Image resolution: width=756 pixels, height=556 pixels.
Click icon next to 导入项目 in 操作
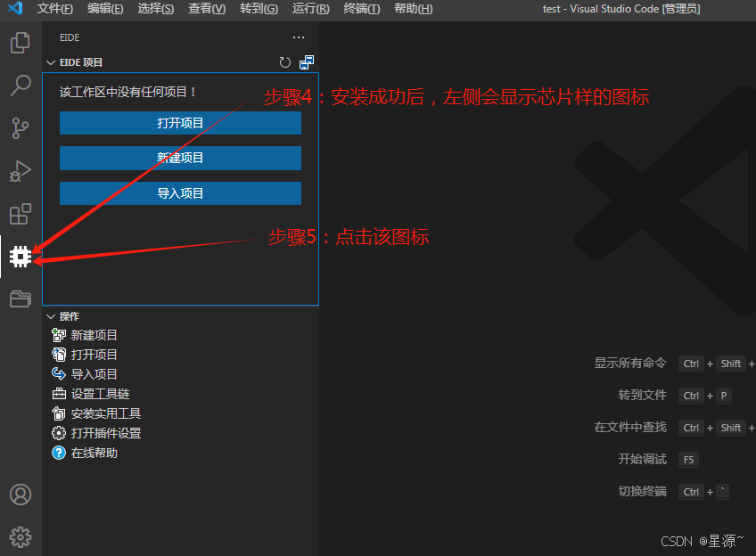[59, 374]
